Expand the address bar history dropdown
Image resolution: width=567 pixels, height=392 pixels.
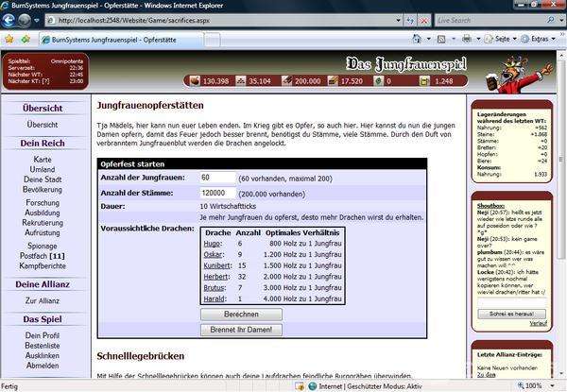coord(399,21)
